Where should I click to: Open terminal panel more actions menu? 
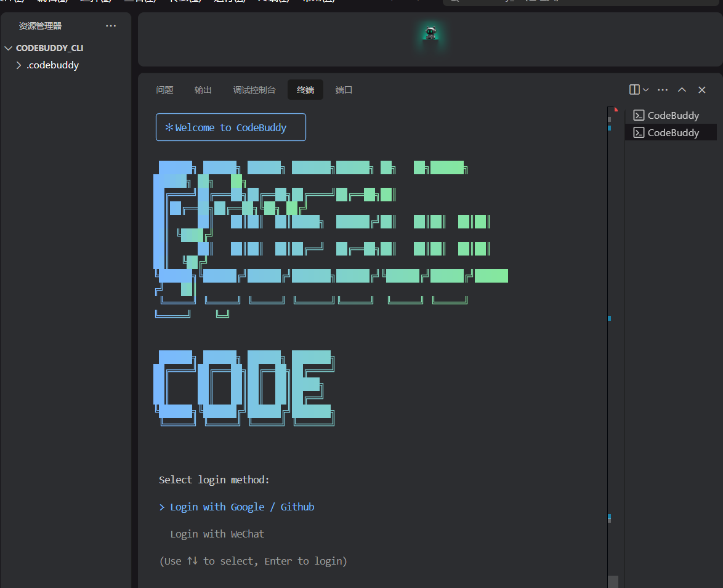[663, 90]
